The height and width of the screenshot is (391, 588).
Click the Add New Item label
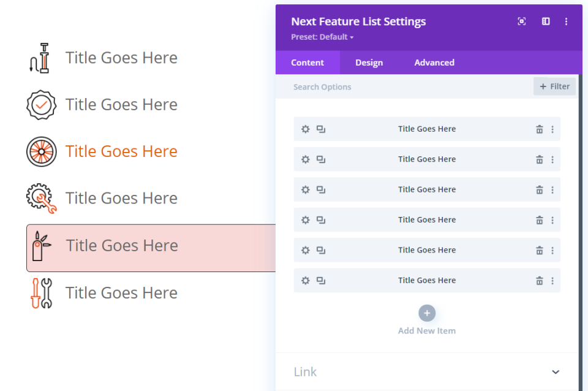pos(427,331)
